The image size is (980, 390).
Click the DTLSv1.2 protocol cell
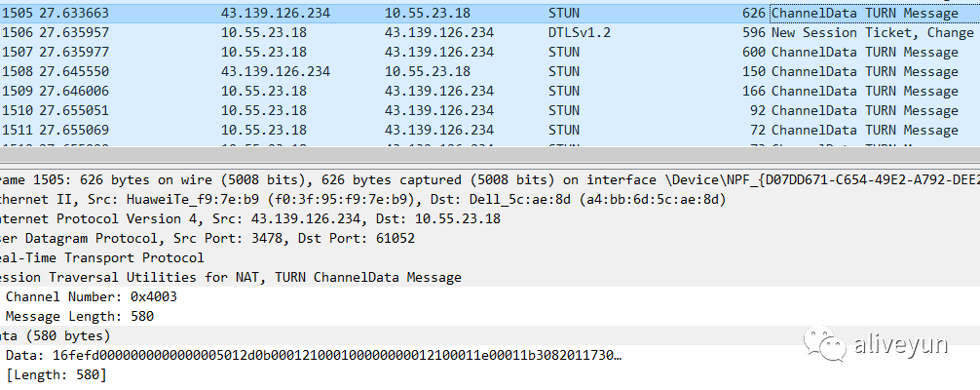click(x=579, y=32)
